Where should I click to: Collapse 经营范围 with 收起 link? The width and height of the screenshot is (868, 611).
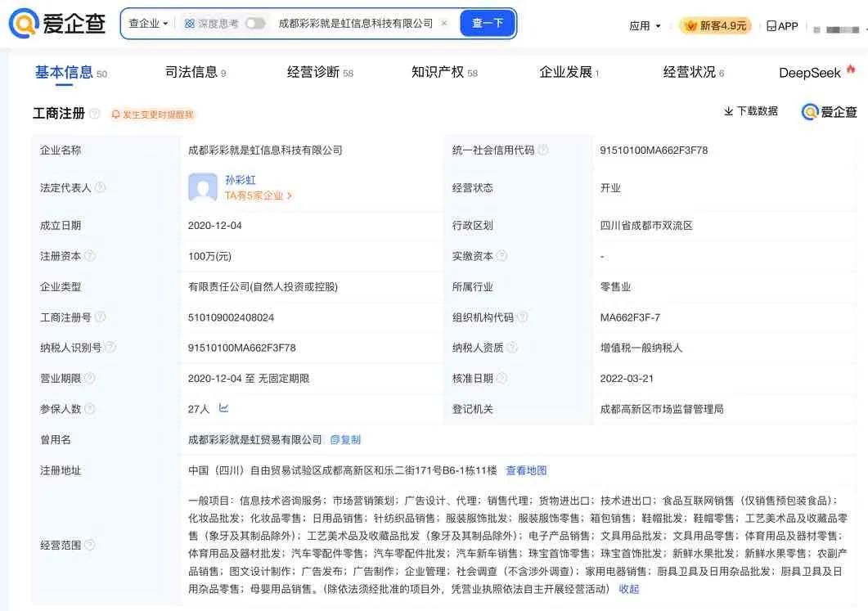pos(628,589)
